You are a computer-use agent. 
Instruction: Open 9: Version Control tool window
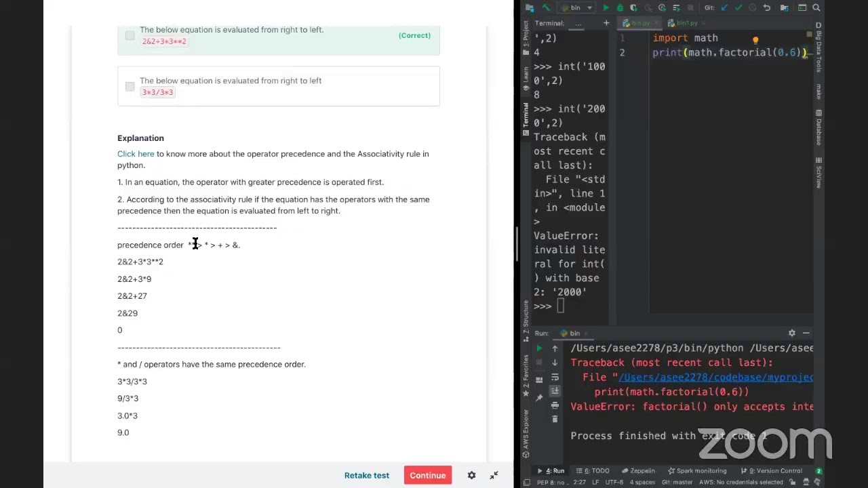tap(770, 470)
